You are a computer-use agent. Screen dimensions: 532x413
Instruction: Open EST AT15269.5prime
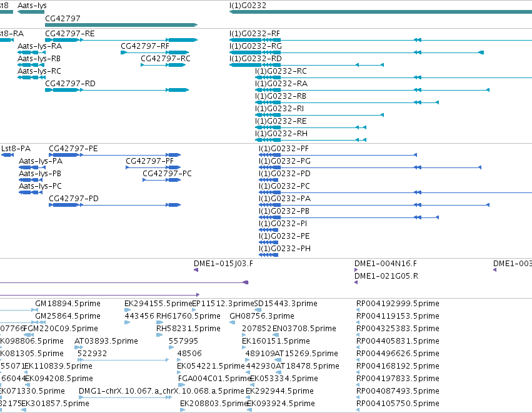[x=306, y=354]
